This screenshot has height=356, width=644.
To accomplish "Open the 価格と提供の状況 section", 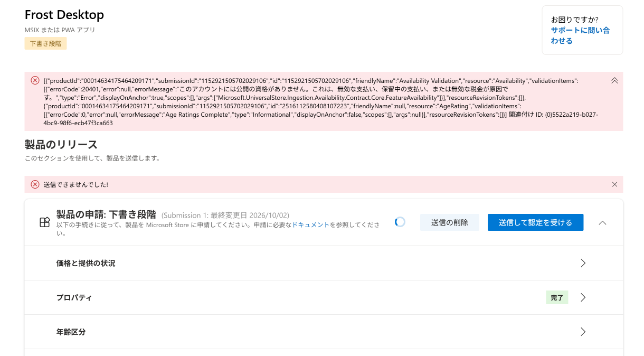I will point(324,263).
